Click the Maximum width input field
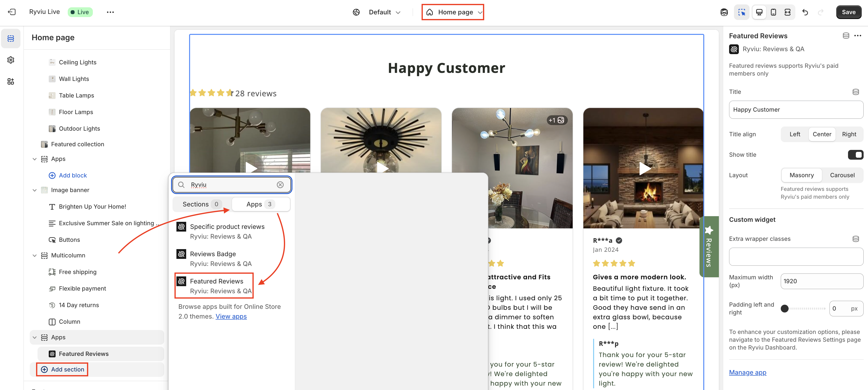The height and width of the screenshot is (390, 868). click(822, 281)
